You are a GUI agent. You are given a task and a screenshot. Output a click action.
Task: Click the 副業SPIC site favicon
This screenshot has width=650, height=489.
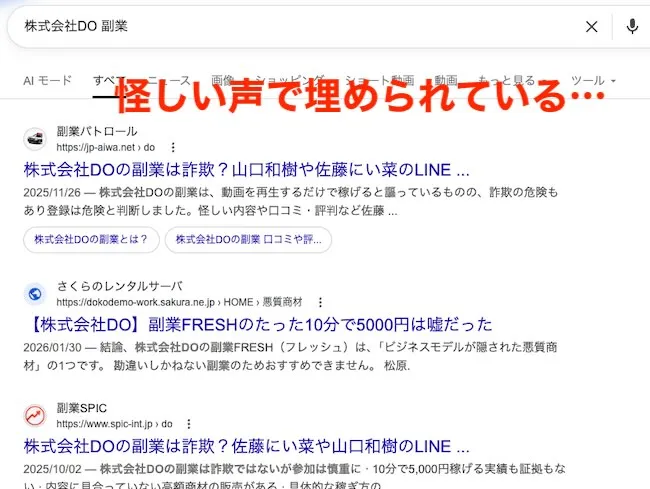(35, 416)
